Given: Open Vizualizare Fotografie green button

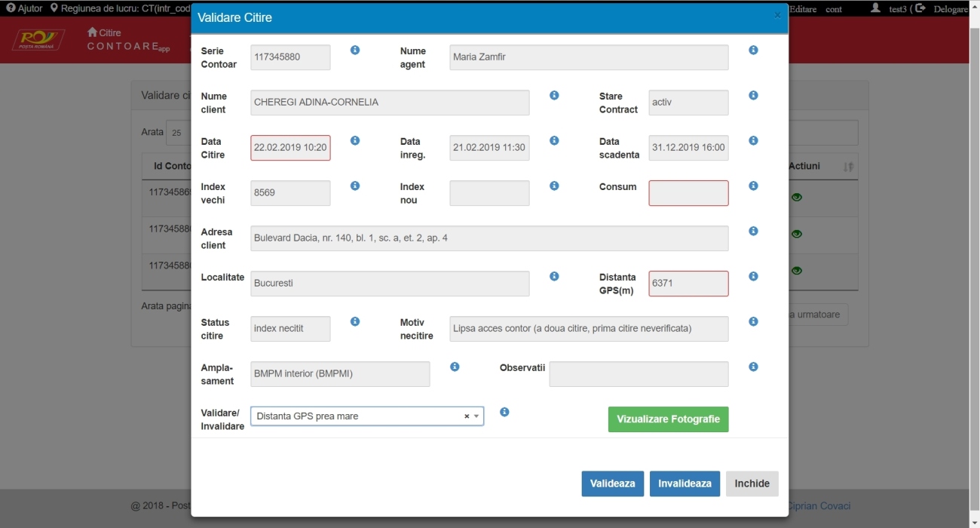Looking at the screenshot, I should [x=668, y=419].
